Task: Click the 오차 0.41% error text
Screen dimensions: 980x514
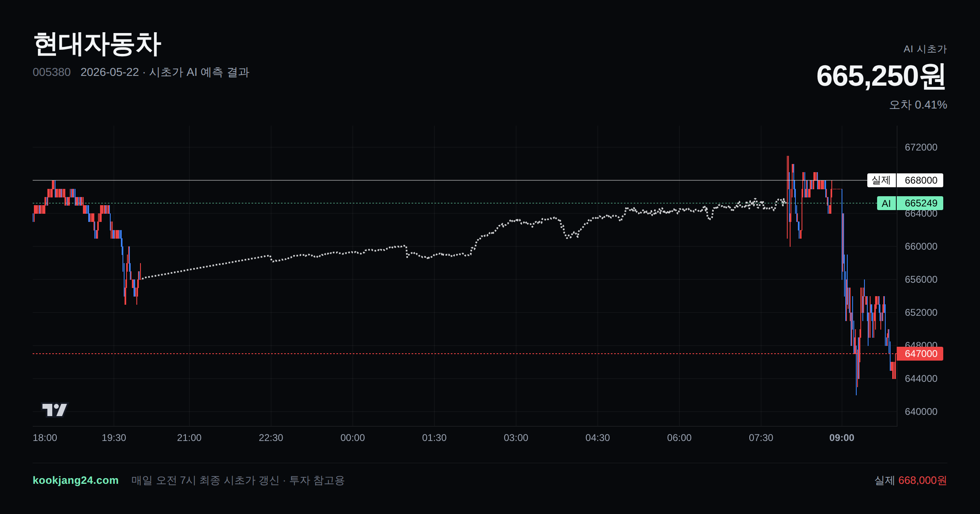Action: (918, 105)
